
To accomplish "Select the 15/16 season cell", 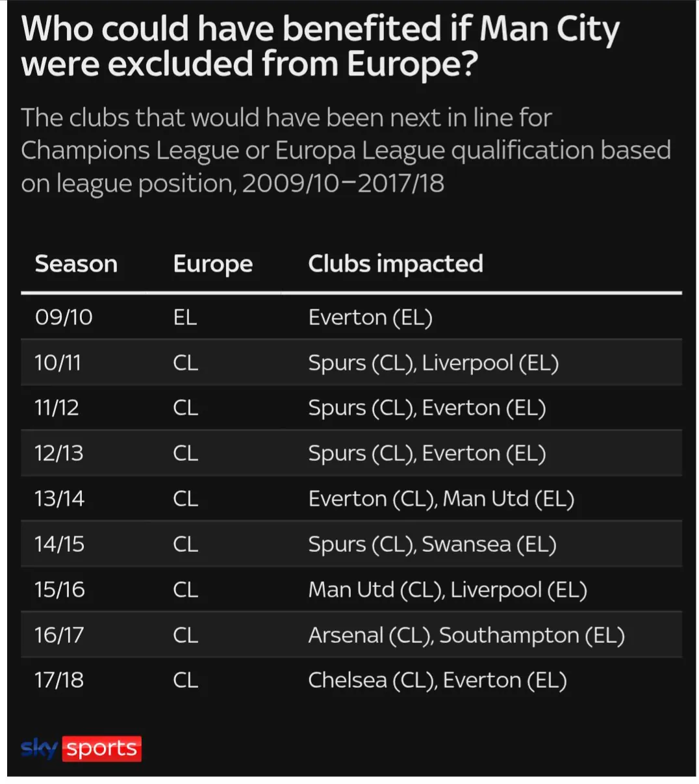I will 59,590.
